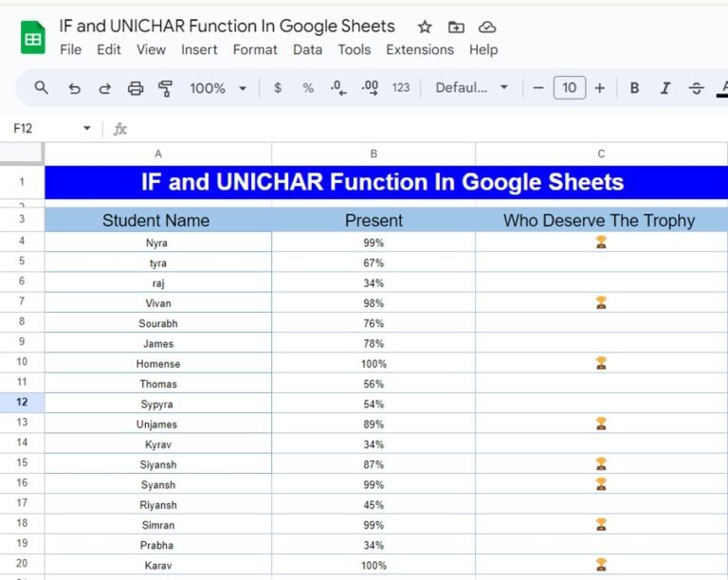Select the cell containing Homense
This screenshot has width=728, height=580.
point(157,364)
